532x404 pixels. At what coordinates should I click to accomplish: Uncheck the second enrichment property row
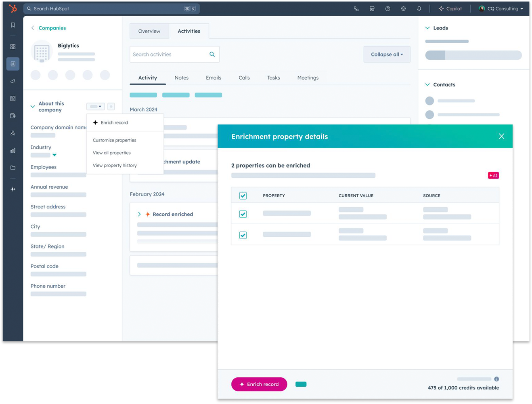pos(243,235)
